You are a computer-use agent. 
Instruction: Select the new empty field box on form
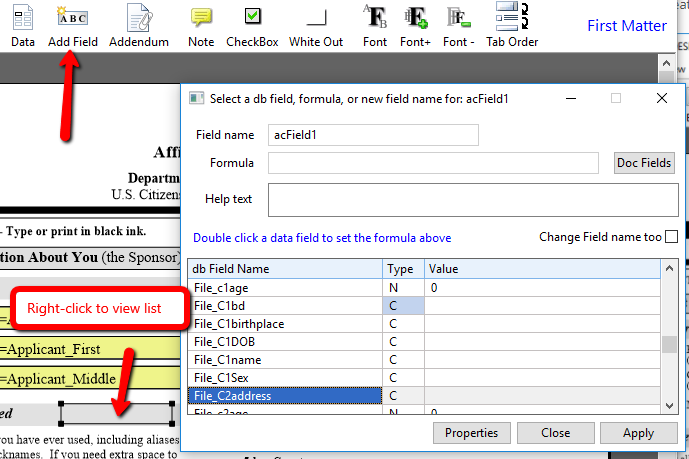click(116, 413)
